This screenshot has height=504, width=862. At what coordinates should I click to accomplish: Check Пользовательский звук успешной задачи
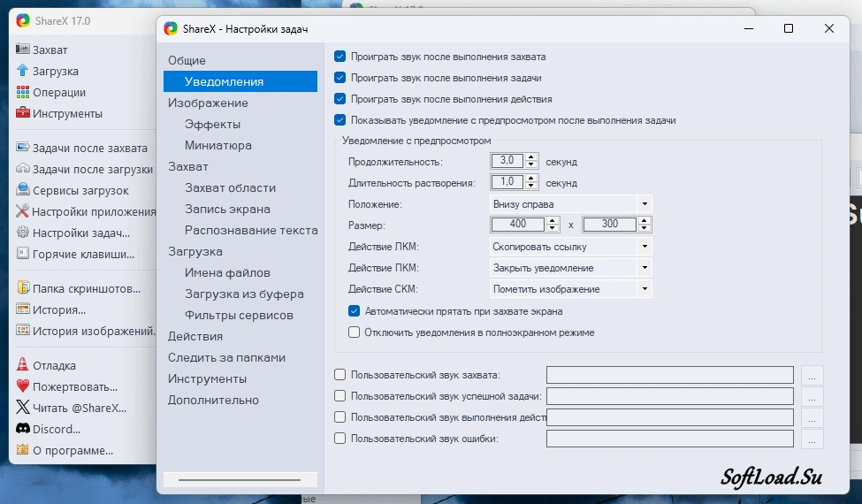pos(339,396)
